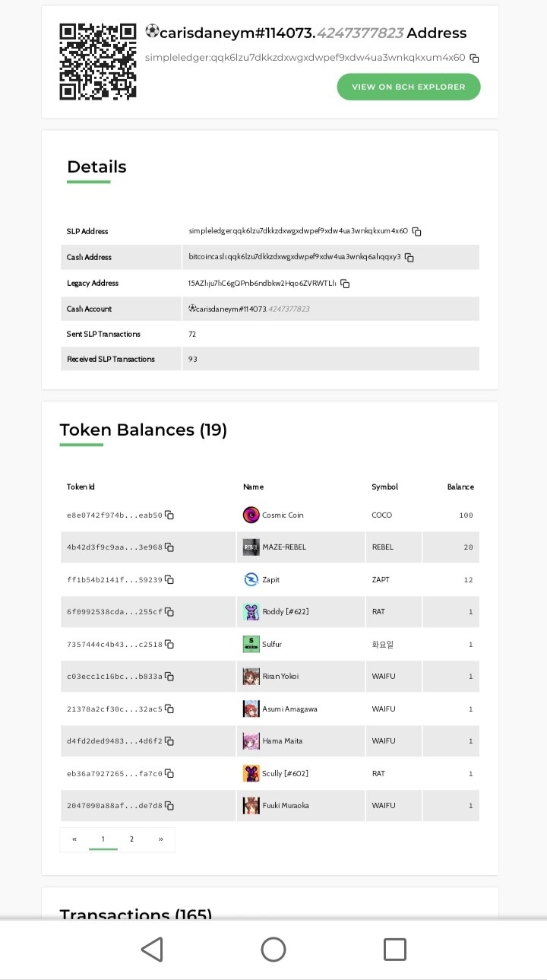Go to page 2 of token balances

coord(131,839)
